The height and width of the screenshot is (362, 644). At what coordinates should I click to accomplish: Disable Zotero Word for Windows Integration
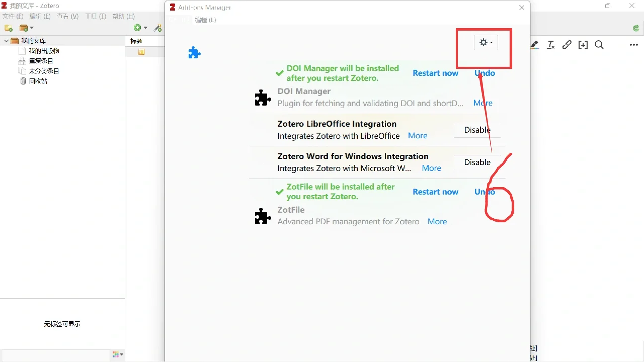477,162
